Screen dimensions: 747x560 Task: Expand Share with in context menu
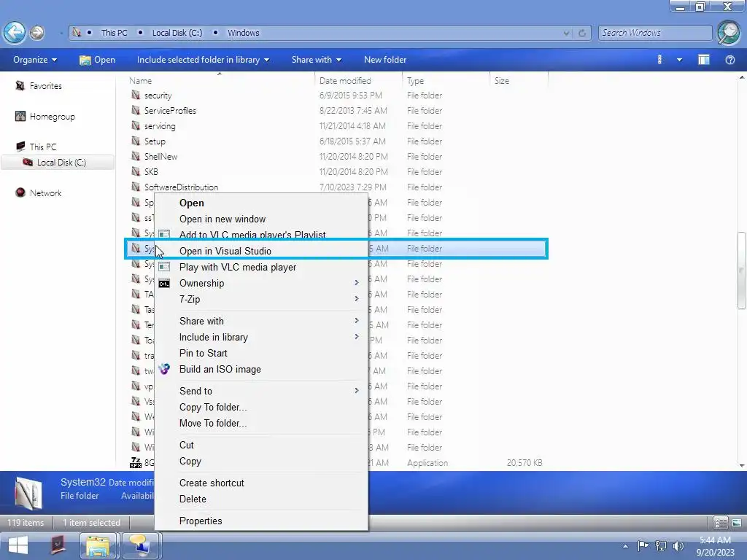pyautogui.click(x=261, y=322)
